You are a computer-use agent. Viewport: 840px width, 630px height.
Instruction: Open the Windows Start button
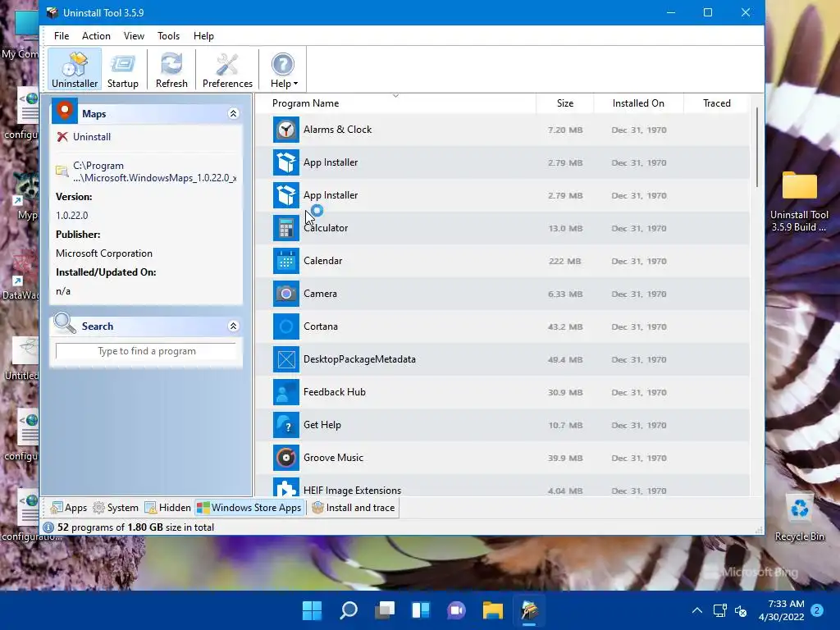[x=312, y=609]
